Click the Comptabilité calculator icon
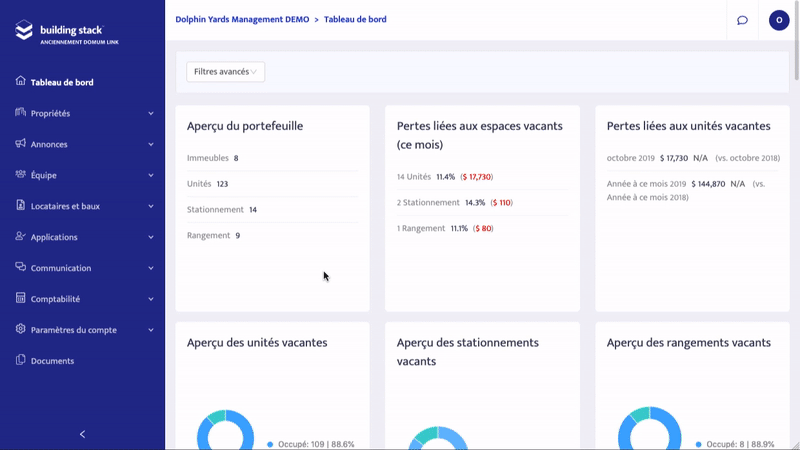This screenshot has height=450, width=800. pyautogui.click(x=20, y=298)
